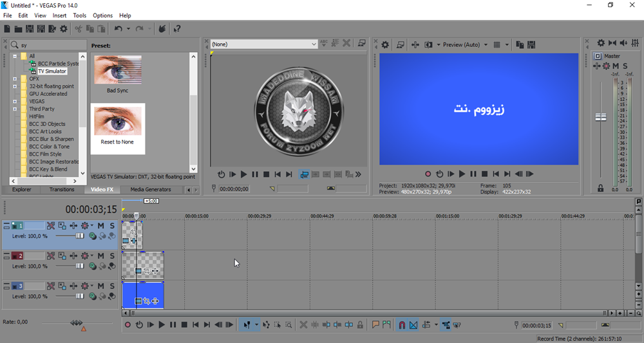The height and width of the screenshot is (343, 644).
Task: Click the master volume fader
Action: (601, 117)
